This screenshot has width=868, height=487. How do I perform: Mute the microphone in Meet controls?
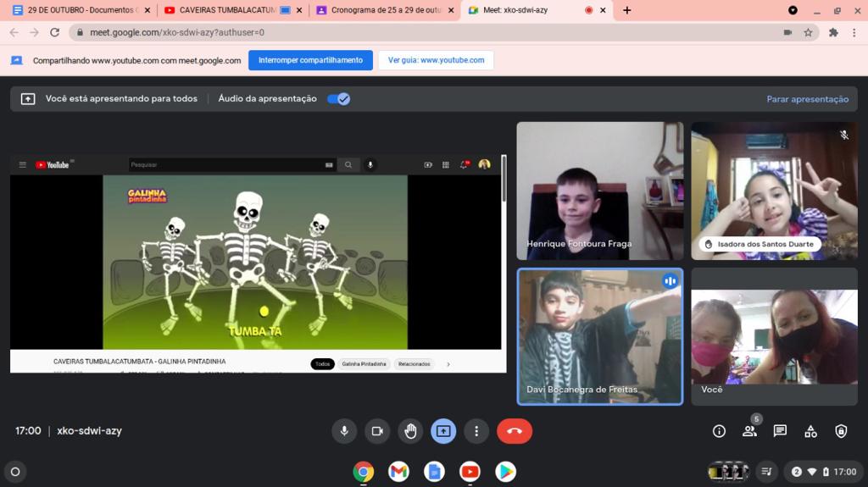(343, 431)
